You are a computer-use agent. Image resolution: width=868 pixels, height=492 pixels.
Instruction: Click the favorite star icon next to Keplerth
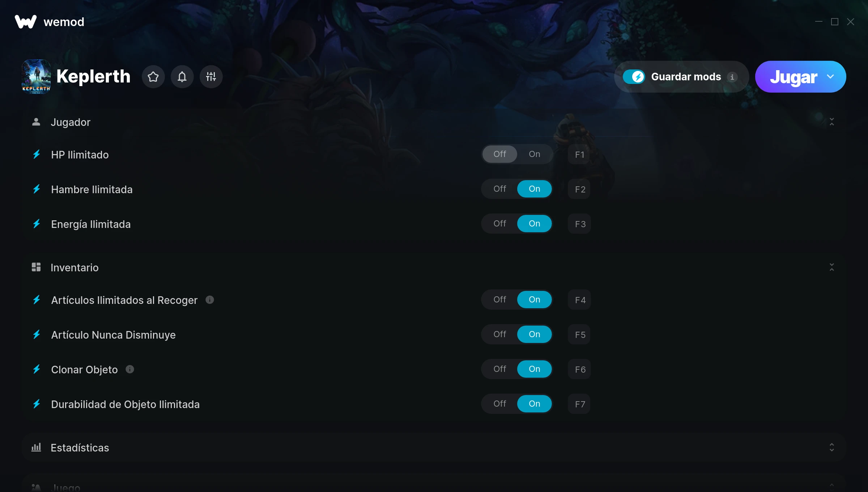tap(153, 77)
